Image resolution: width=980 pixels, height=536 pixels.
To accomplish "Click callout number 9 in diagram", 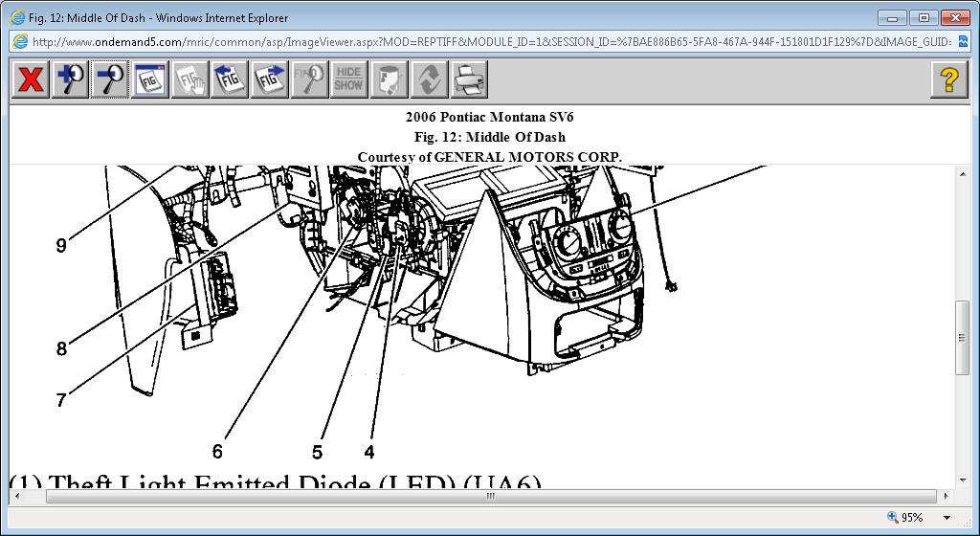I will tap(61, 246).
